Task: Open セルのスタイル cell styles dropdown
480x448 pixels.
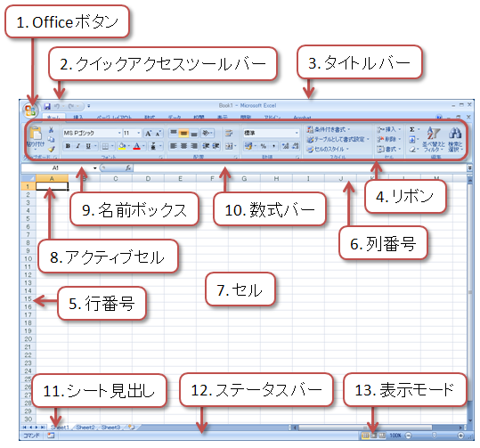Action: click(x=328, y=149)
